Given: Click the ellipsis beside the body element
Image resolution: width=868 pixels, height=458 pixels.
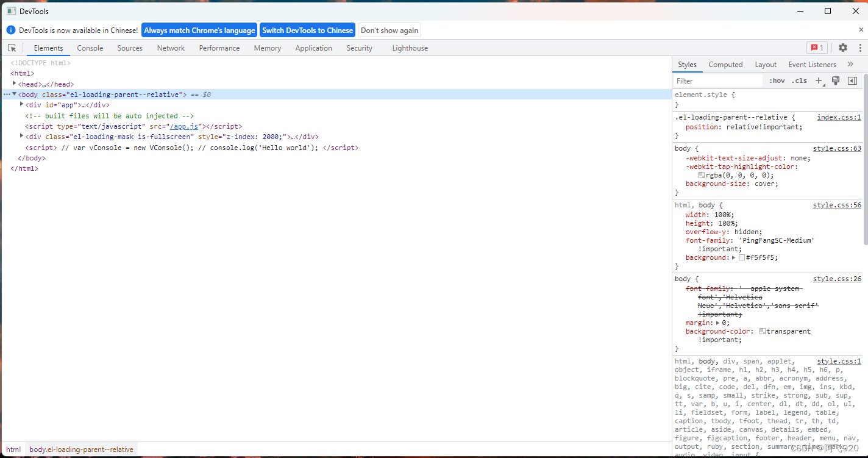Looking at the screenshot, I should [7, 95].
